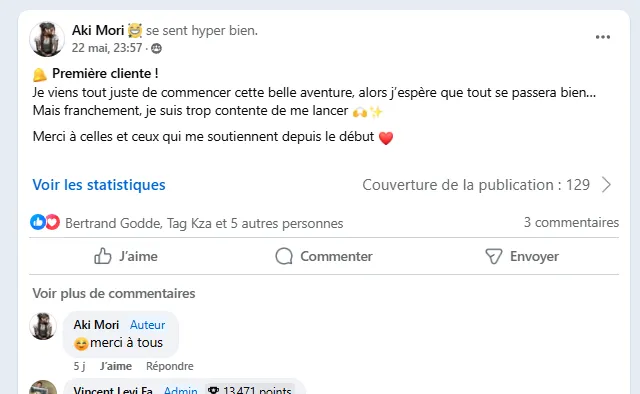Click Aki Mori author name in post header
Viewport: 640px width, 394px height.
[98, 31]
